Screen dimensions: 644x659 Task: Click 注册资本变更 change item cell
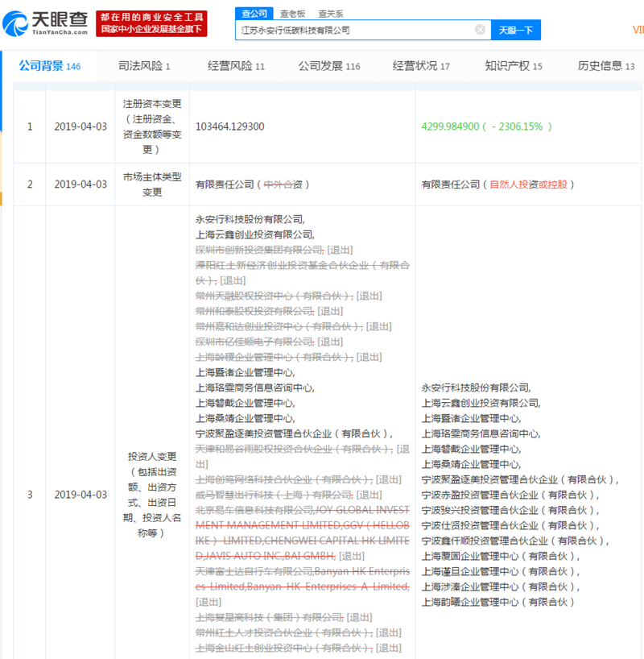(152, 126)
